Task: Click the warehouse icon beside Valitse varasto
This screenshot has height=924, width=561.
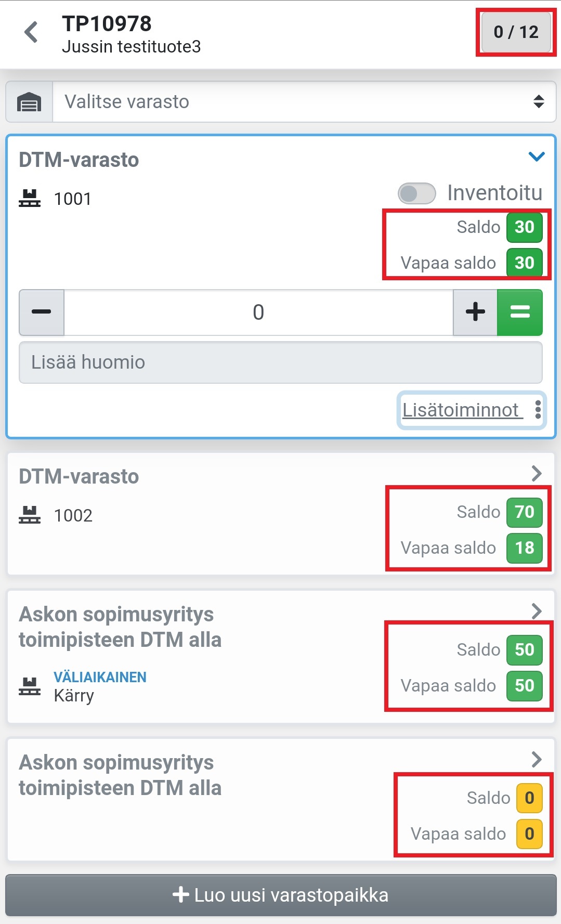Action: coord(29,102)
